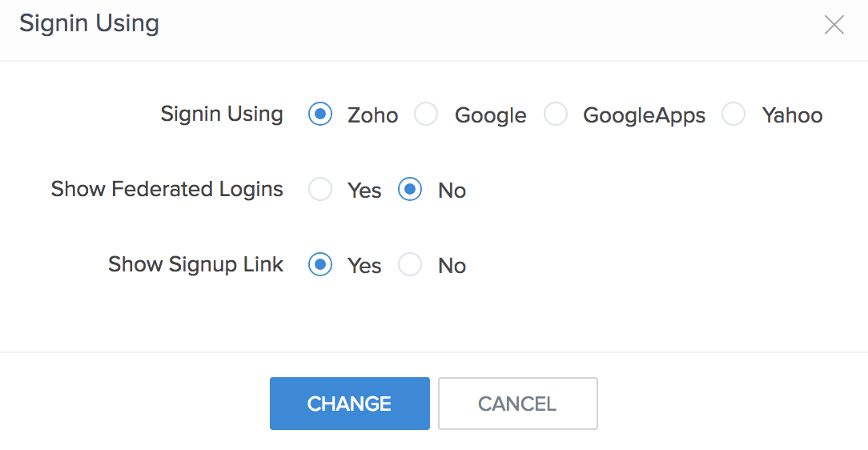Image resolution: width=868 pixels, height=450 pixels.
Task: Select the Google radio button circle
Action: (426, 114)
